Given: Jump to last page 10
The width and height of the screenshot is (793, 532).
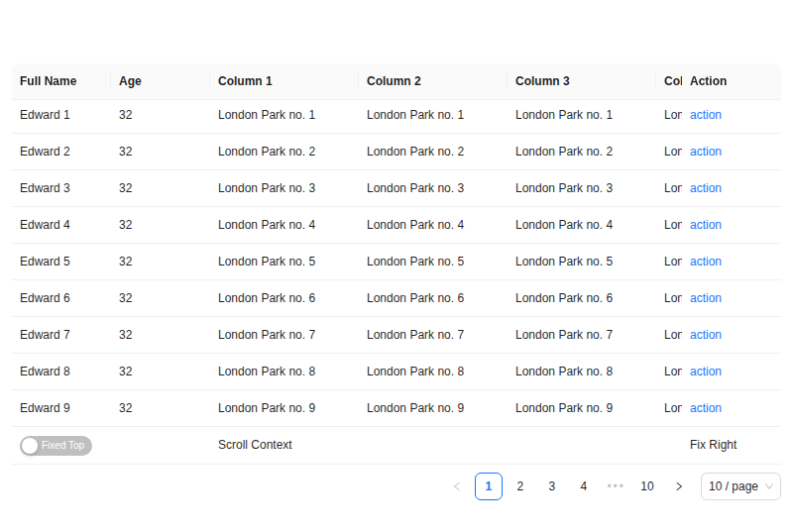Looking at the screenshot, I should 647,486.
